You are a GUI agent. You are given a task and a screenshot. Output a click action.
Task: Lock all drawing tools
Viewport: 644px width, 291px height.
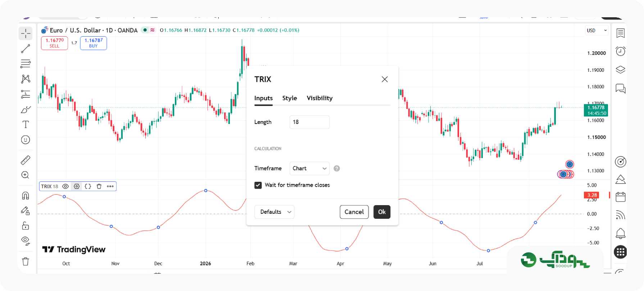point(26,226)
